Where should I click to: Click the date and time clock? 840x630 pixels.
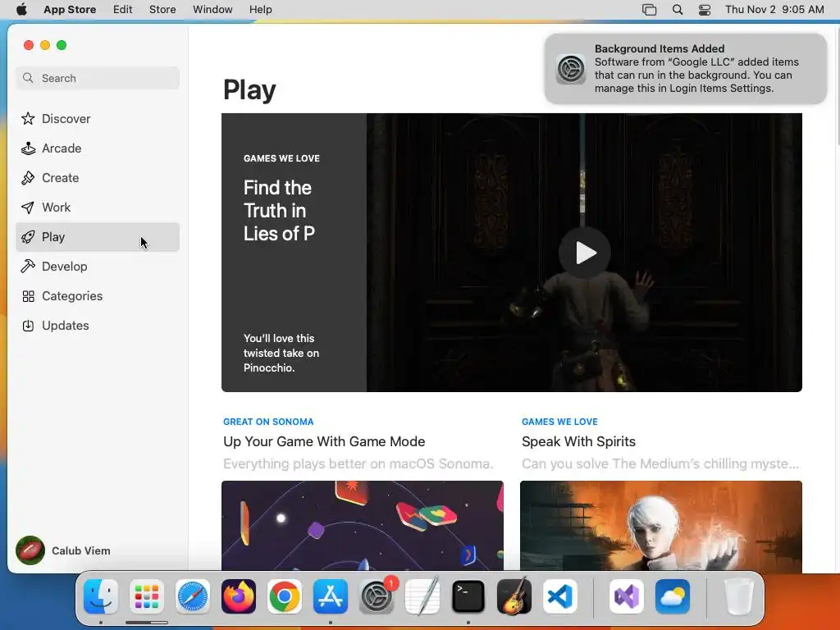coord(774,9)
